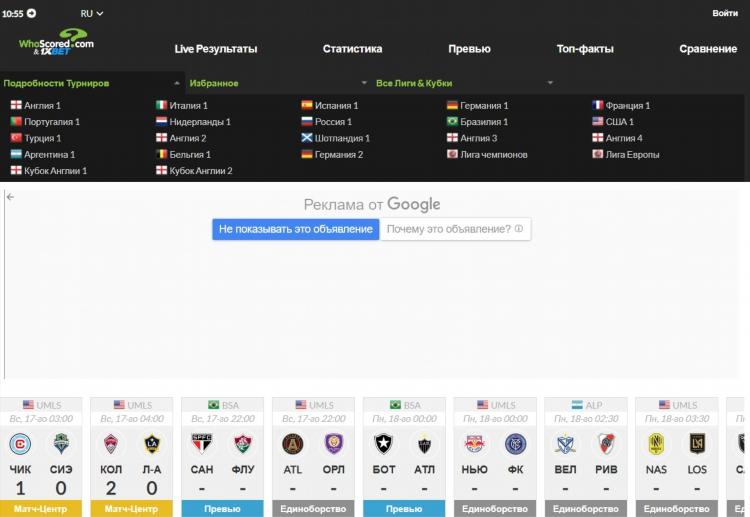This screenshot has width=750, height=517.
Task: Click the БОТ Botafogo crest
Action: coord(384,444)
